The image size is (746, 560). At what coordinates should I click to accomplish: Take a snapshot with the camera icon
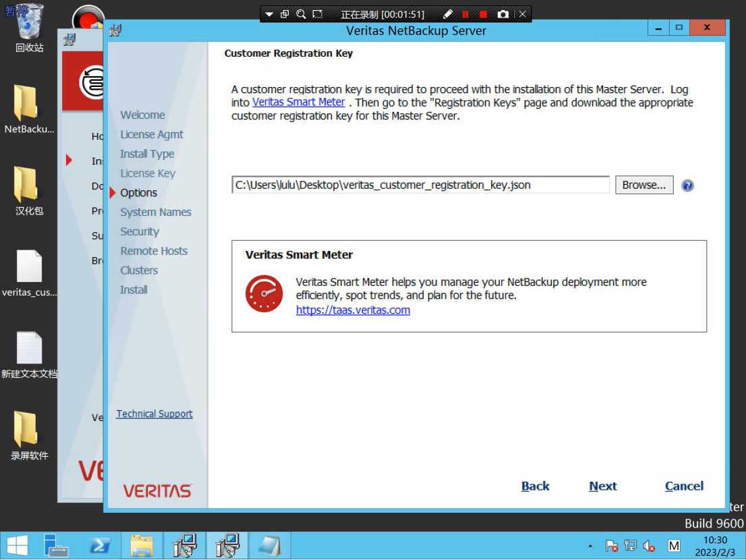click(x=503, y=14)
